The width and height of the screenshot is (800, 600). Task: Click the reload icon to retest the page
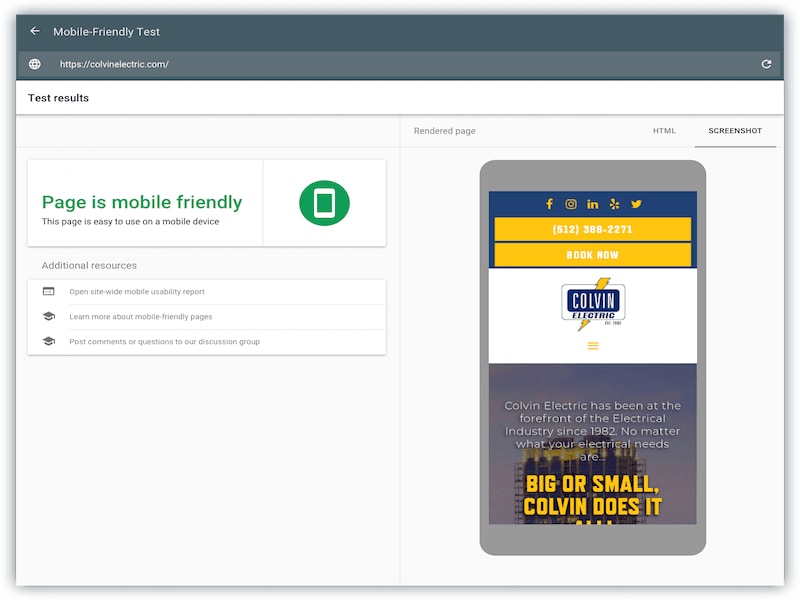(x=765, y=62)
